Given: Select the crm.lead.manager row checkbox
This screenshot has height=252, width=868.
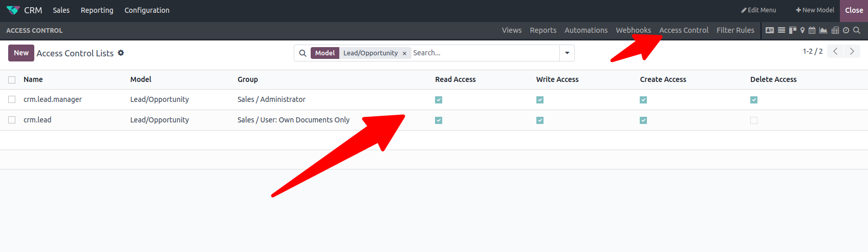Looking at the screenshot, I should coord(12,100).
